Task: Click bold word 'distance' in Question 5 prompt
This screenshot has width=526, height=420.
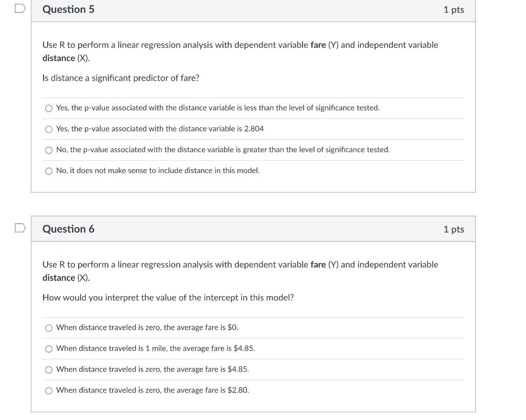Action: point(59,58)
